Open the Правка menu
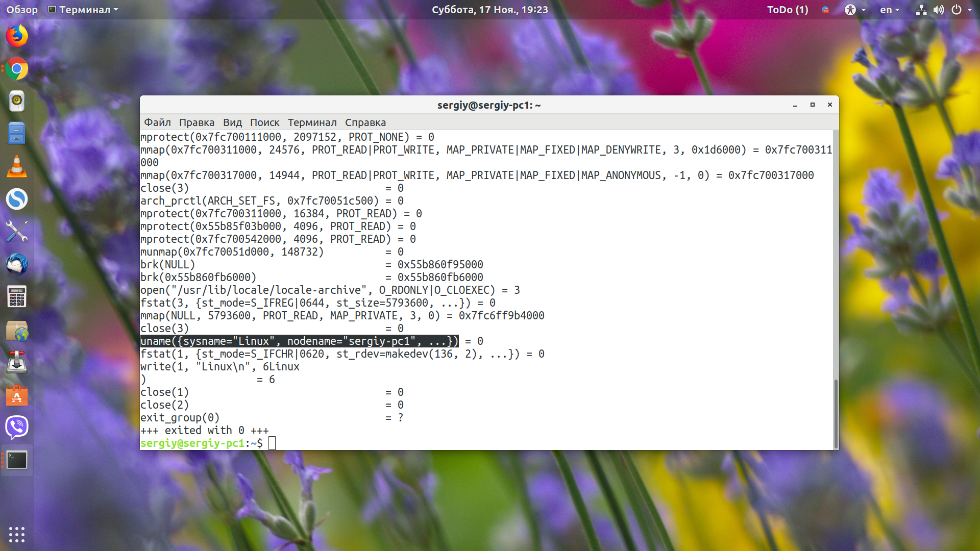 (x=197, y=122)
